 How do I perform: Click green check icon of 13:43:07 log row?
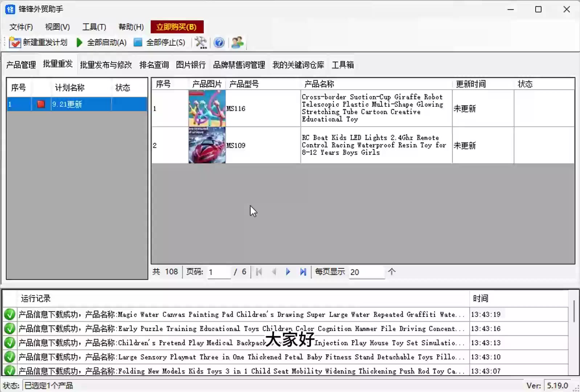tap(9, 370)
